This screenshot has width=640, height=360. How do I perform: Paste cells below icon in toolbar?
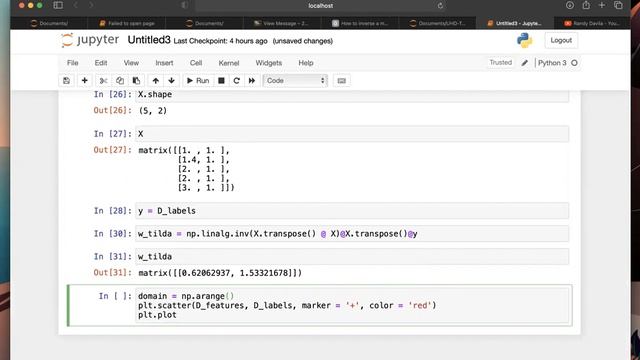[136, 81]
